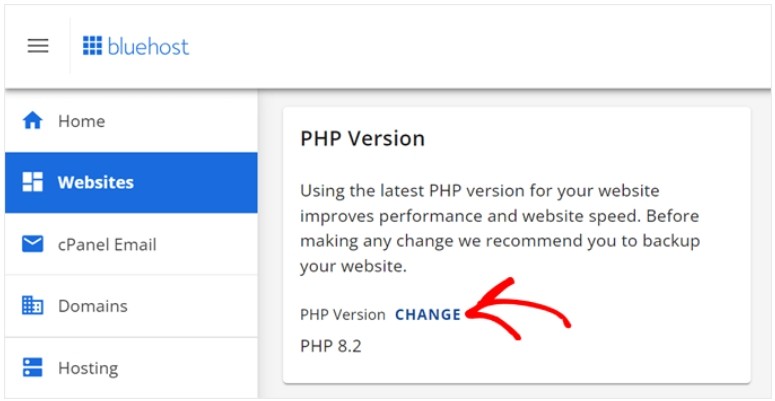
Task: Open the hamburger navigation menu
Action: 38,46
